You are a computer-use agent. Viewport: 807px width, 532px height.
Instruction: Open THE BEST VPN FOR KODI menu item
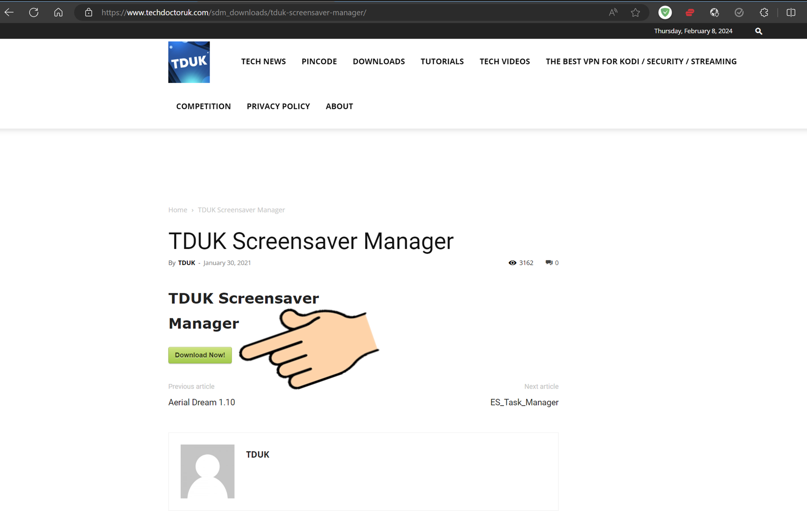coord(641,61)
